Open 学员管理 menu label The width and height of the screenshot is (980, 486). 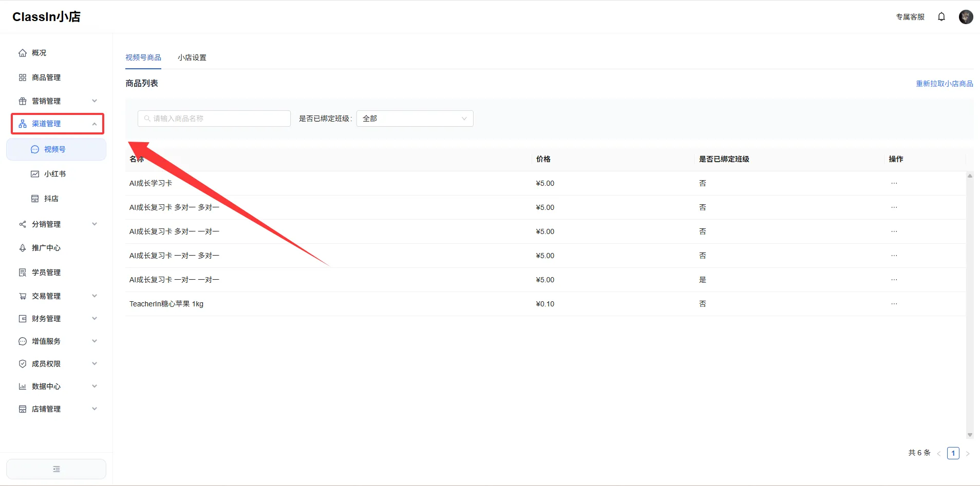point(46,273)
